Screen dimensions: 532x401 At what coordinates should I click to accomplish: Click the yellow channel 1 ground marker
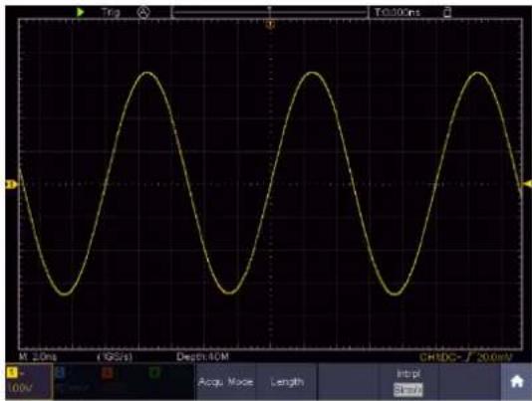(11, 184)
